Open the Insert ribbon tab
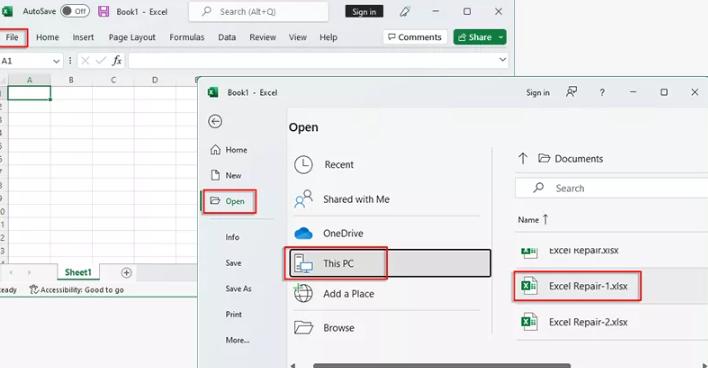This screenshot has width=708, height=368. pyautogui.click(x=83, y=37)
